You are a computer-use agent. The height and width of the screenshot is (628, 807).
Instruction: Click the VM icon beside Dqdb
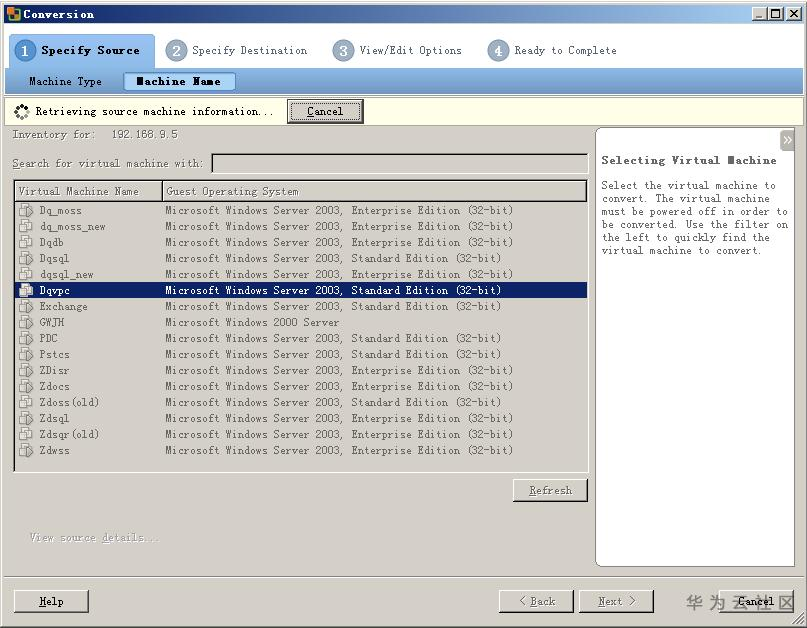pos(26,242)
